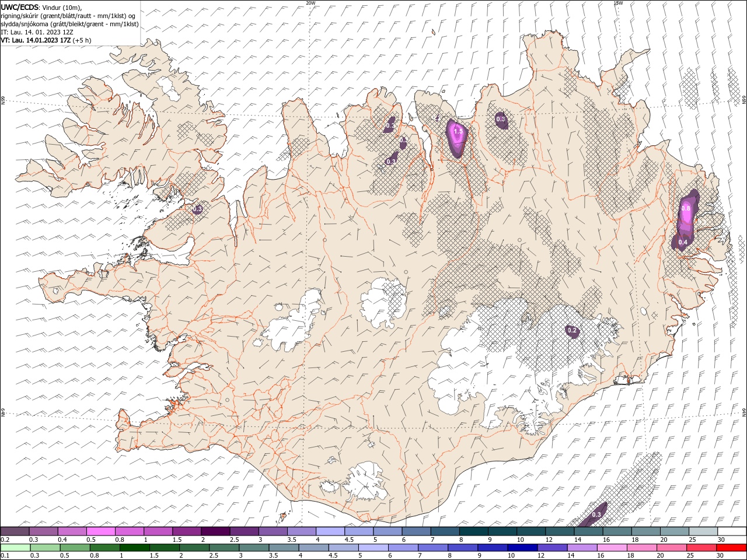This screenshot has height=560, width=747.
Task: Click the '0.4' value below the eastern pink patch
Action: (683, 242)
